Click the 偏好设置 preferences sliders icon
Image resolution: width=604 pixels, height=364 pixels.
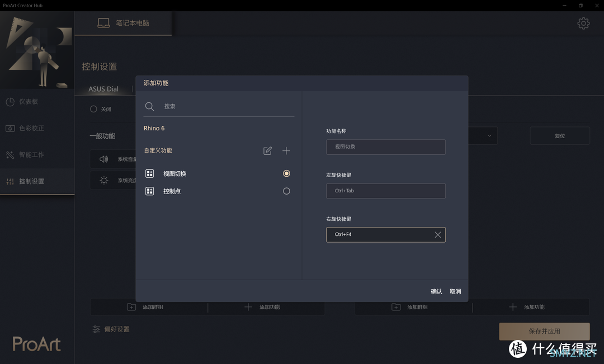pos(96,329)
